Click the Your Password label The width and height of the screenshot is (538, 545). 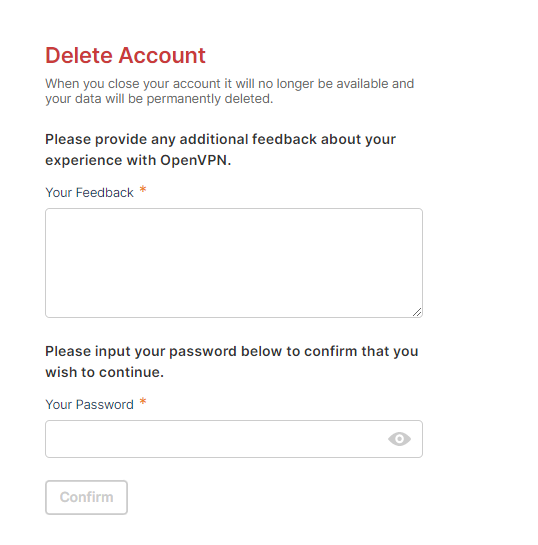point(89,405)
